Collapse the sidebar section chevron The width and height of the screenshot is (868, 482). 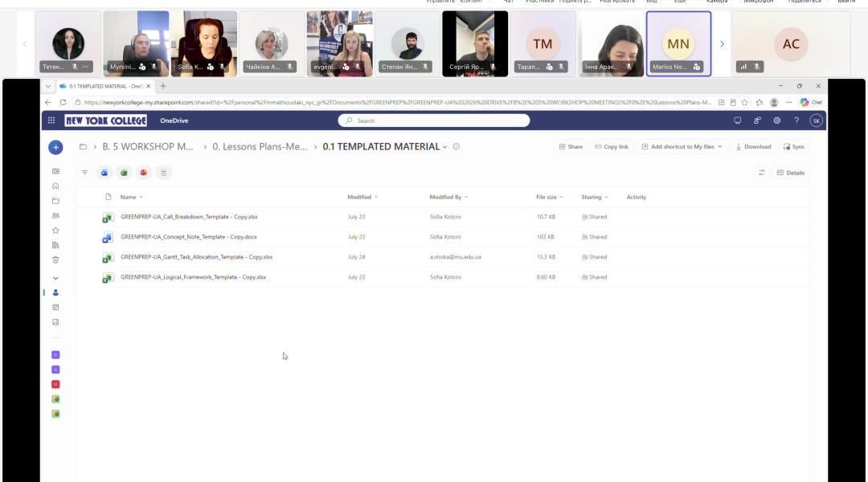click(55, 278)
